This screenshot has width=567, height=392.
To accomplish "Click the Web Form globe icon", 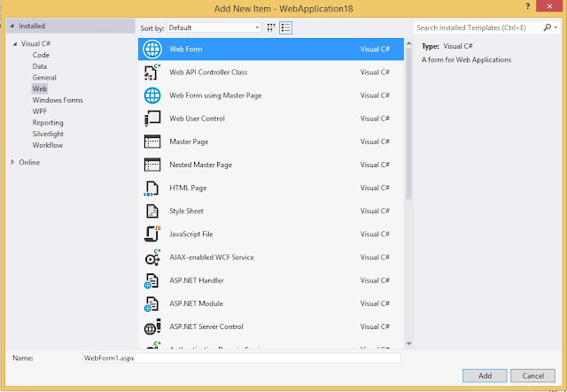I will coord(152,50).
